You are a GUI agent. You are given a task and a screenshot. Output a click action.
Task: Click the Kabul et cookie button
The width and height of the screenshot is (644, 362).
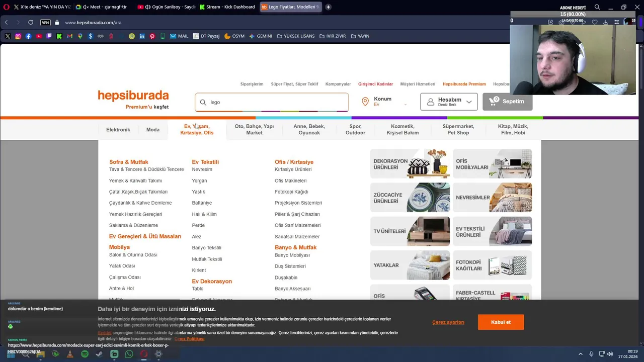click(x=501, y=322)
